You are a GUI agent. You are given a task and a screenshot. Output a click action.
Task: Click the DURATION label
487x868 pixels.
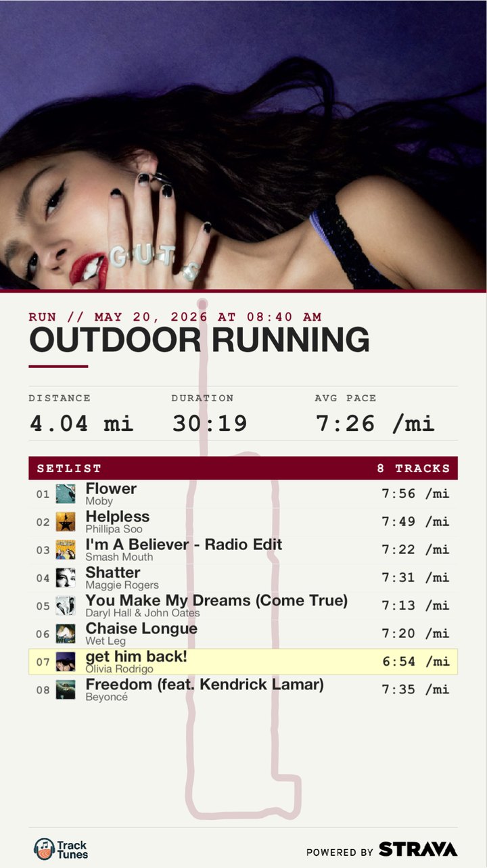point(202,398)
